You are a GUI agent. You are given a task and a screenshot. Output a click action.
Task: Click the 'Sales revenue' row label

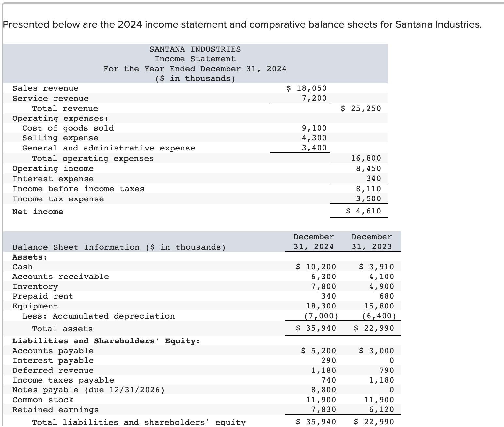[x=45, y=88]
